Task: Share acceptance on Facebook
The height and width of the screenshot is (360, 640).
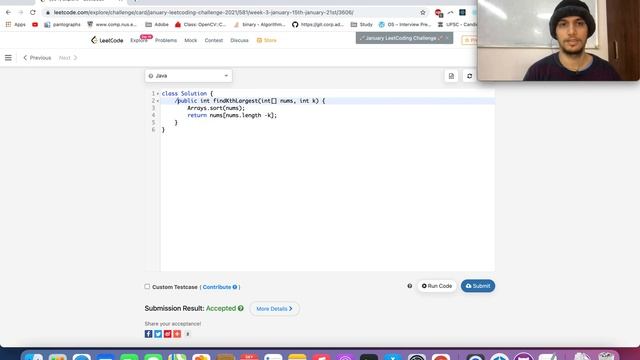Action: point(149,334)
